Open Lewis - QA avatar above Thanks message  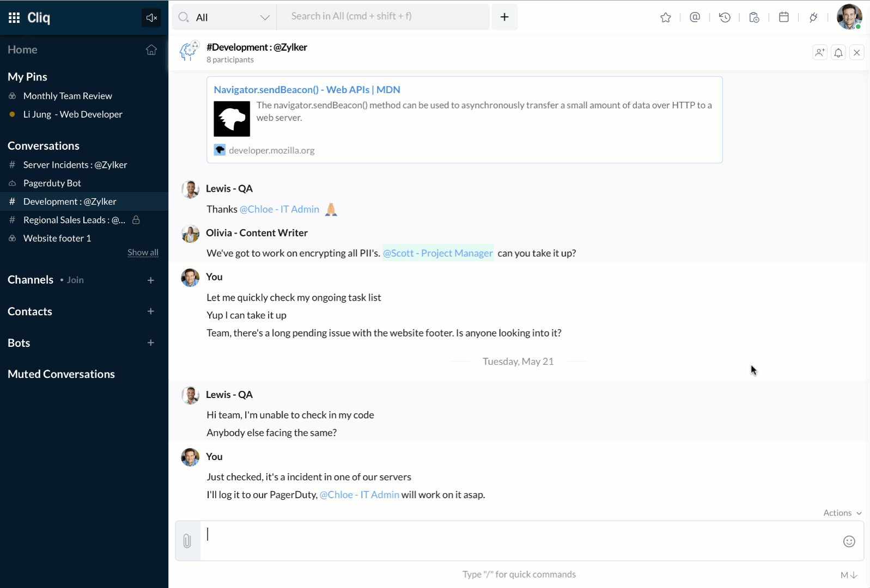[190, 189]
